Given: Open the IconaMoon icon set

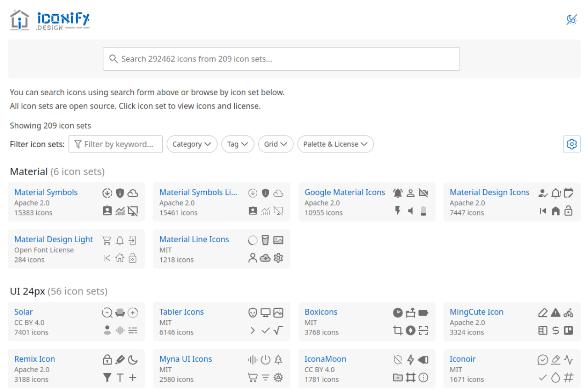Looking at the screenshot, I should [325, 358].
